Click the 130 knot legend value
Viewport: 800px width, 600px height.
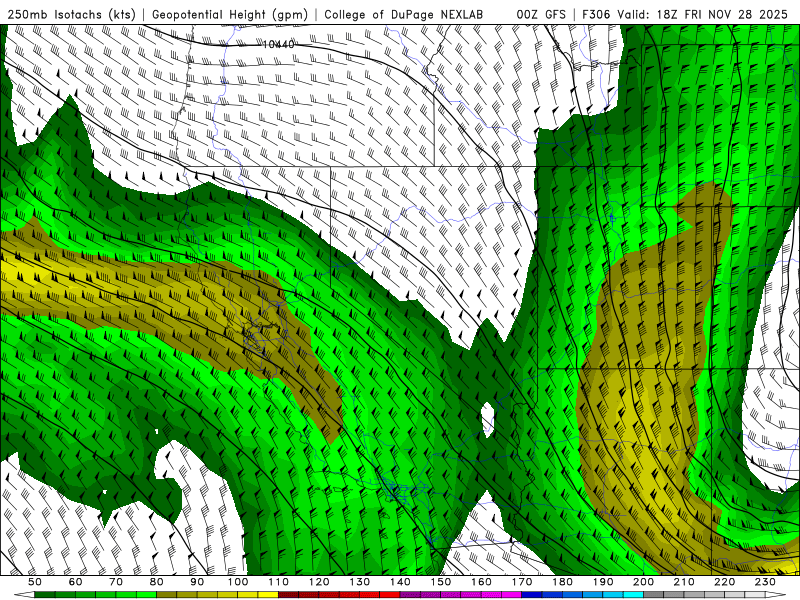360,582
